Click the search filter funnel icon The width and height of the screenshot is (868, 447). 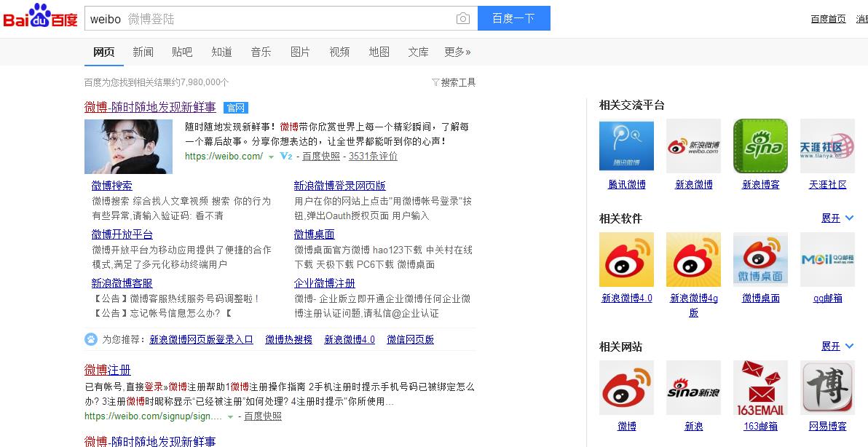click(435, 82)
